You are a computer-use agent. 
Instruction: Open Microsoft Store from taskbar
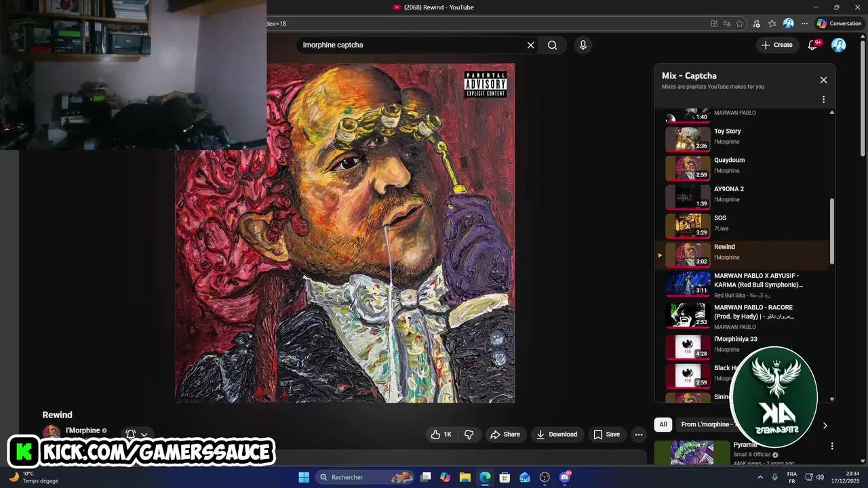(x=505, y=477)
